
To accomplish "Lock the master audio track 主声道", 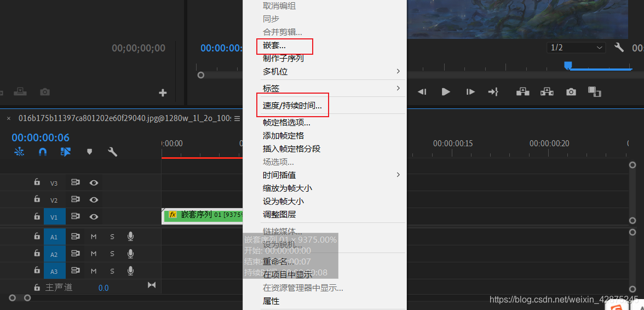I will pos(37,286).
